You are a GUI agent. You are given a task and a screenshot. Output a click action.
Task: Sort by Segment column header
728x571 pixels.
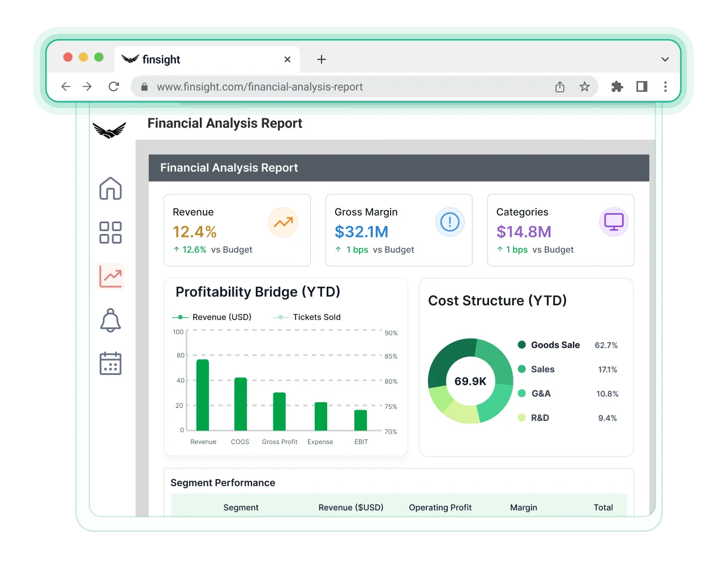(x=241, y=508)
